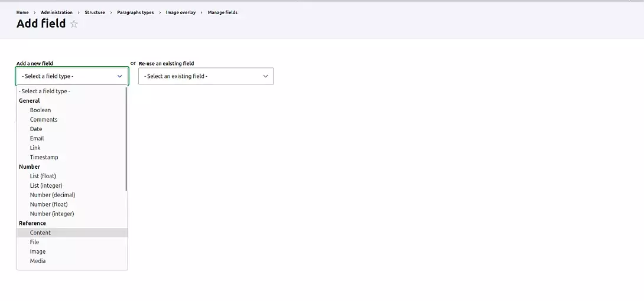Select Number (decimal) option
The height and width of the screenshot is (301, 644).
coord(53,195)
